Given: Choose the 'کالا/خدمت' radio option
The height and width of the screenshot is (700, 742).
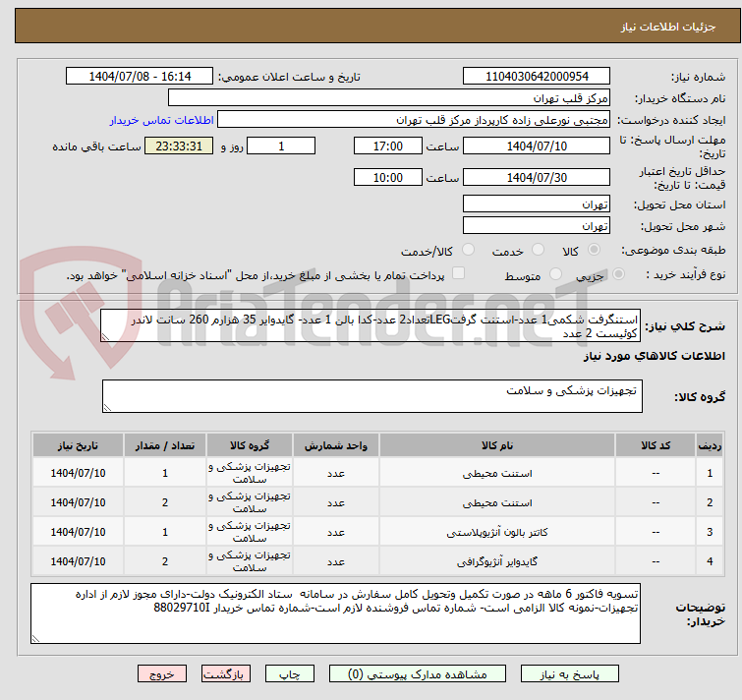Looking at the screenshot, I should 468,251.
